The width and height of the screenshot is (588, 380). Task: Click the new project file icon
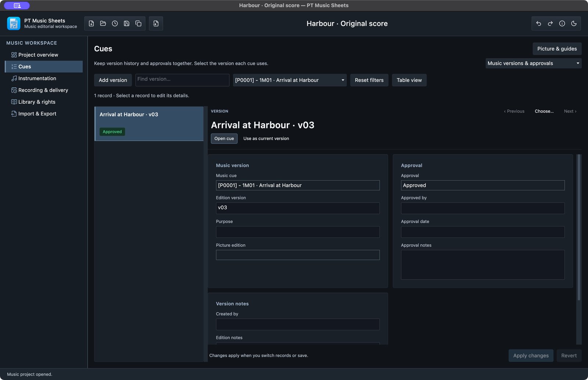click(x=92, y=24)
